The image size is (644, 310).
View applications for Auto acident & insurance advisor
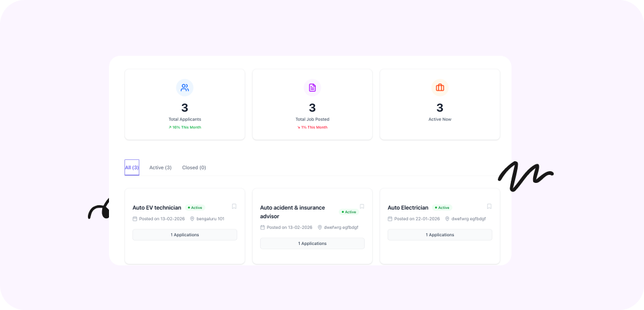[312, 244]
